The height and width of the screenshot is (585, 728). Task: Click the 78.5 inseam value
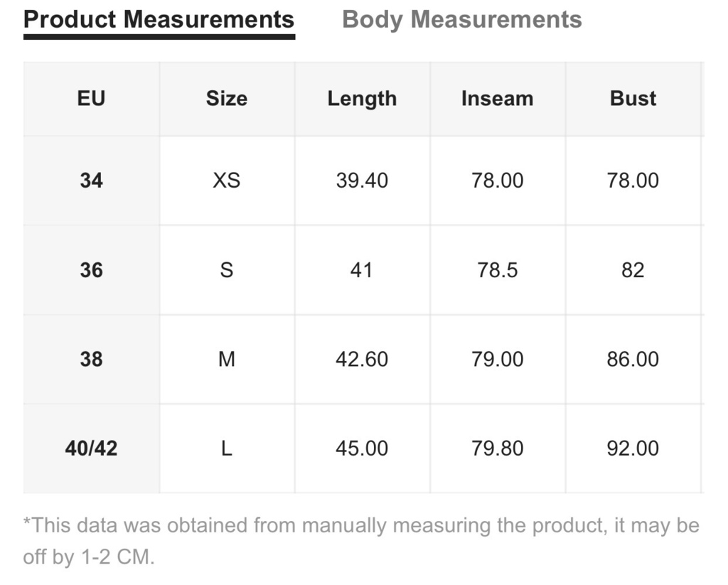[x=497, y=270]
